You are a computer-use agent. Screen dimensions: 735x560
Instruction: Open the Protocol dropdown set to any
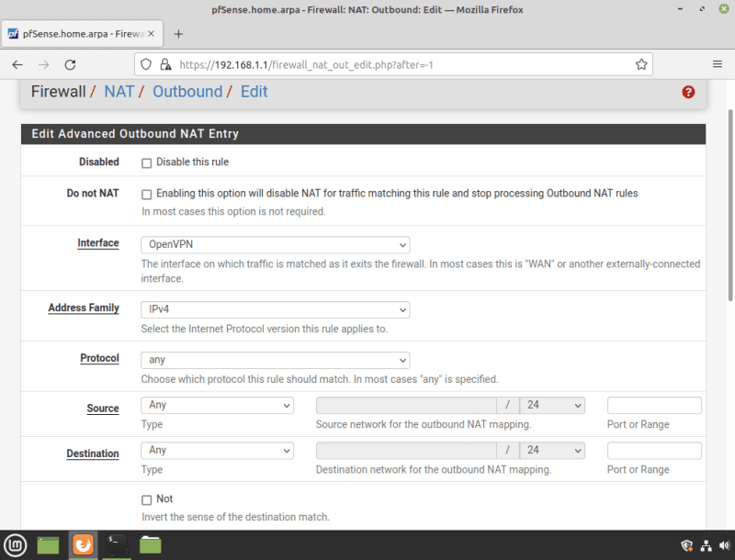coord(275,360)
